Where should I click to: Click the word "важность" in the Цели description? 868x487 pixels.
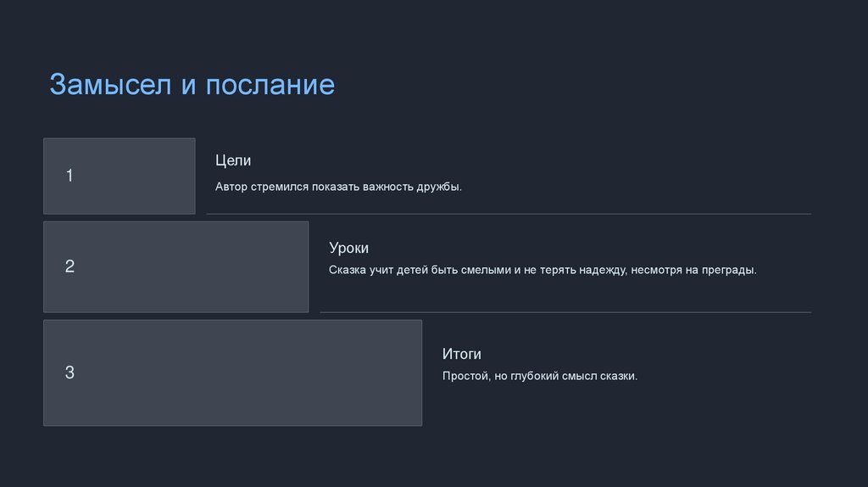click(386, 187)
